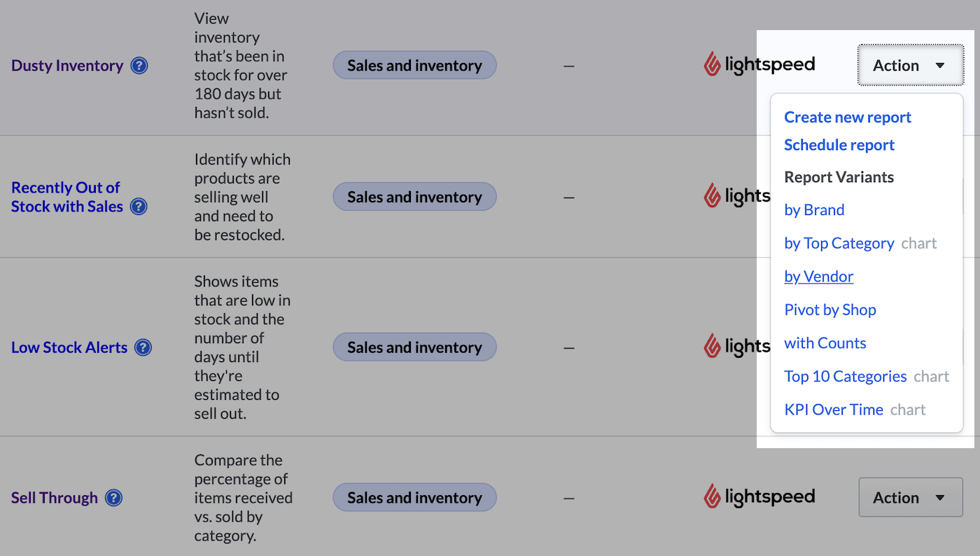
Task: Choose Schedule report menu option
Action: tap(839, 145)
